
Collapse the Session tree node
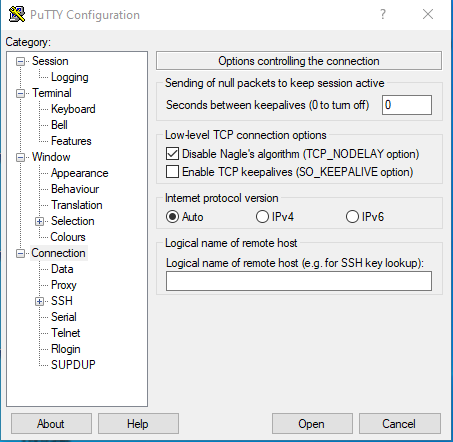point(20,61)
